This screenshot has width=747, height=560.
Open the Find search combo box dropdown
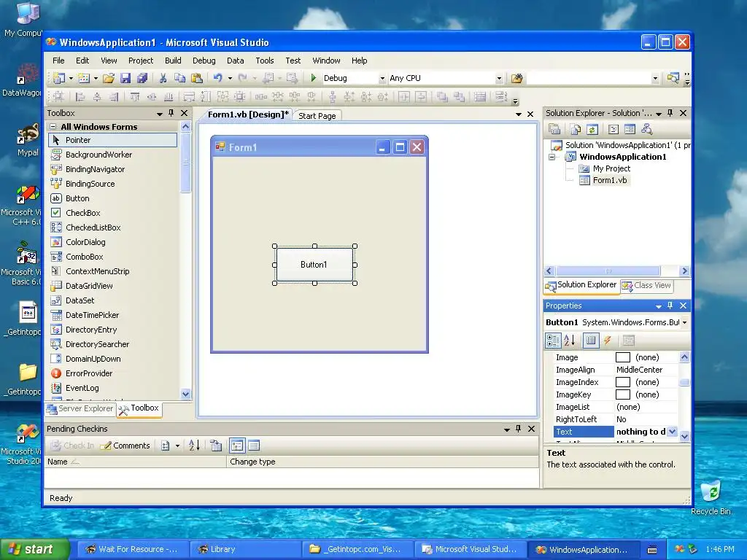tap(655, 79)
